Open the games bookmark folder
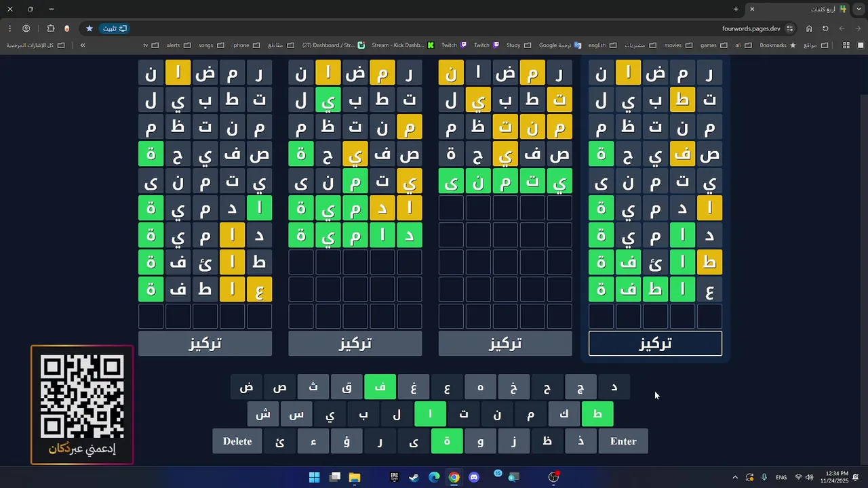 point(713,45)
